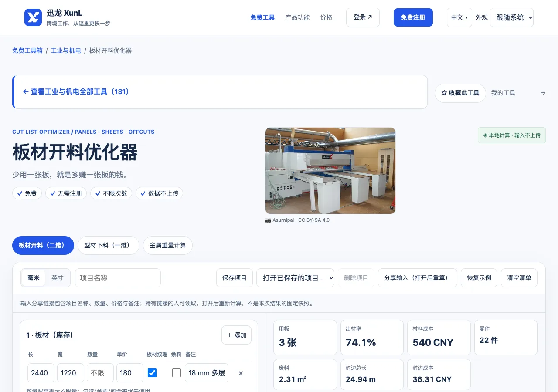Open the CC BY-SA 4.0 license link
Viewport: 558px width, 392px height.
click(x=314, y=220)
